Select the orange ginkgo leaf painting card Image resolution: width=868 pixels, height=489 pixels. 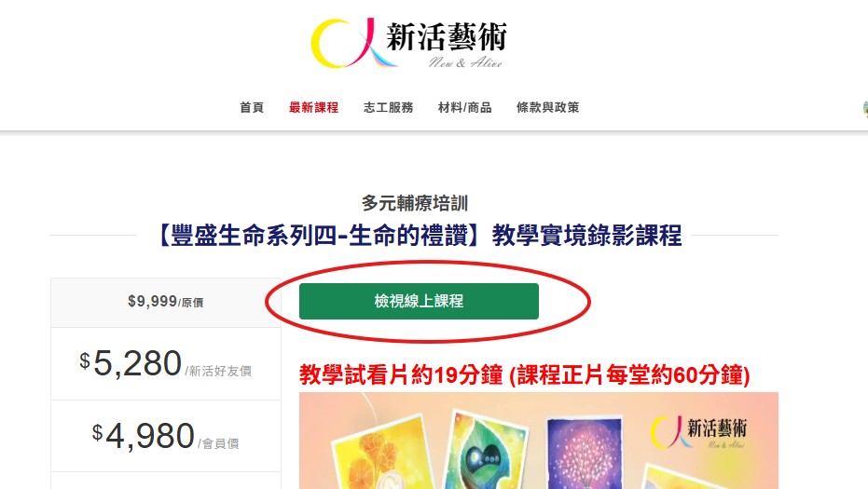pyautogui.click(x=382, y=454)
